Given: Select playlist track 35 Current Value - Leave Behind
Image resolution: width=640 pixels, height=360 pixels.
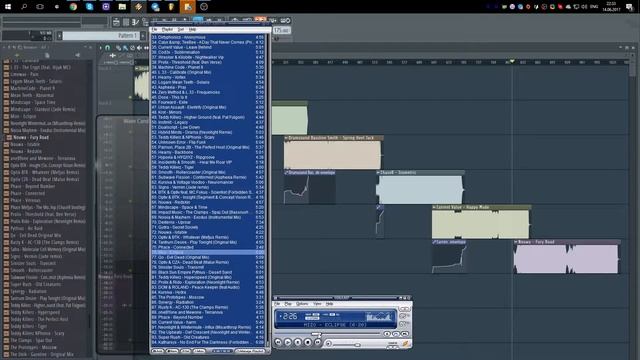Looking at the screenshot, I should point(208,47).
